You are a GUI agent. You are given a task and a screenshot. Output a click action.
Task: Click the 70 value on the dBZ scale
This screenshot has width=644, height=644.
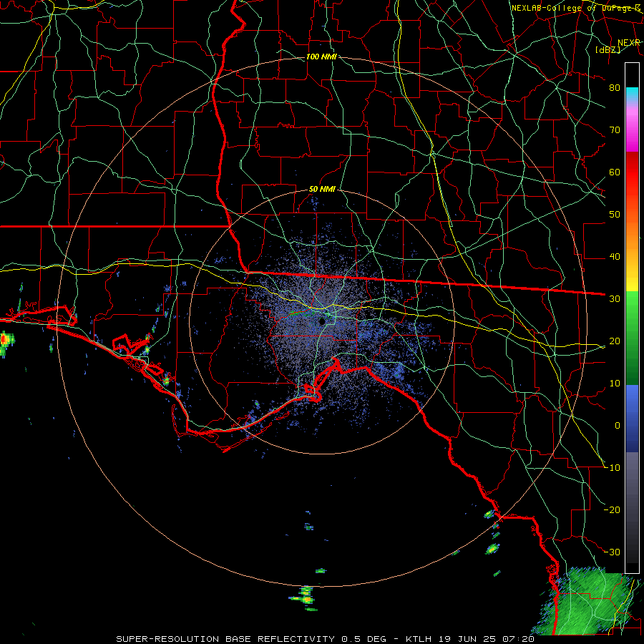coord(615,130)
